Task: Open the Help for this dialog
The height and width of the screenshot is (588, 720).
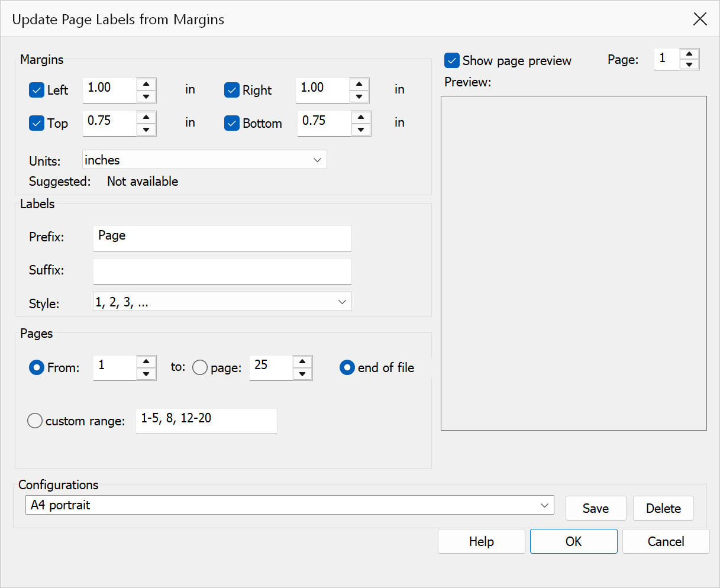Action: (x=482, y=541)
